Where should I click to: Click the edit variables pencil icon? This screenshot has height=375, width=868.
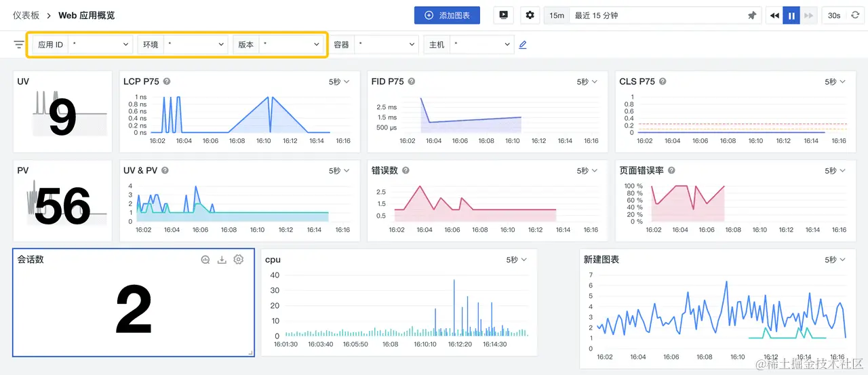click(x=523, y=45)
